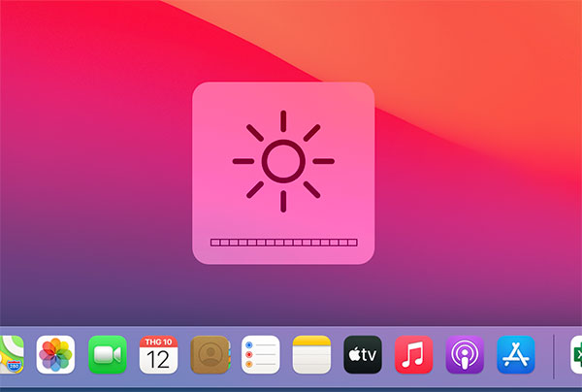Open the Maps app in Dock

point(12,354)
